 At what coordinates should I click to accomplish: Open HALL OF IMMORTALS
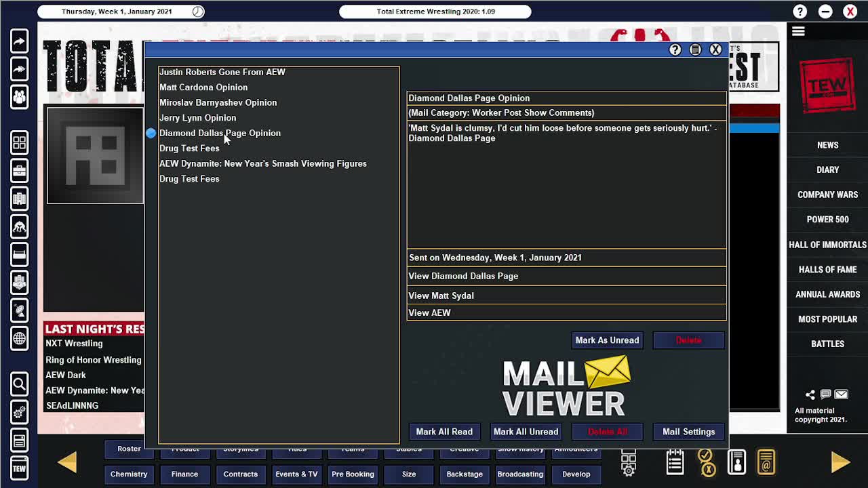(x=827, y=245)
